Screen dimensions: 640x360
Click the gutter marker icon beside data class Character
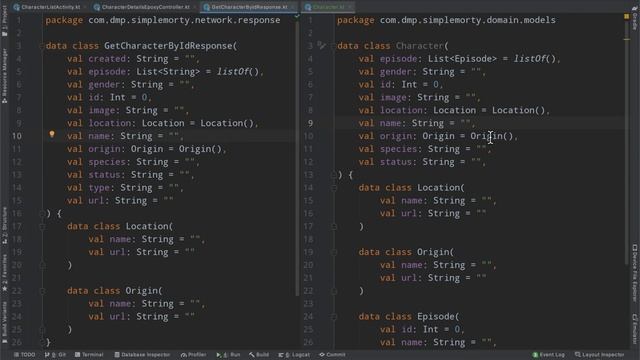(322, 45)
